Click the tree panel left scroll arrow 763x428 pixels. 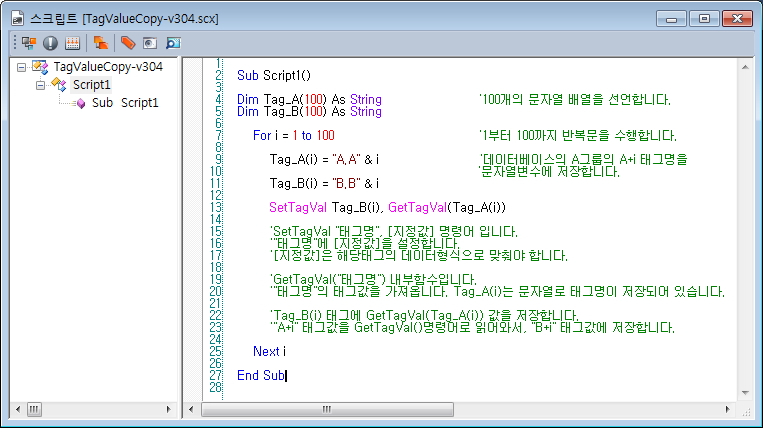click(x=18, y=410)
